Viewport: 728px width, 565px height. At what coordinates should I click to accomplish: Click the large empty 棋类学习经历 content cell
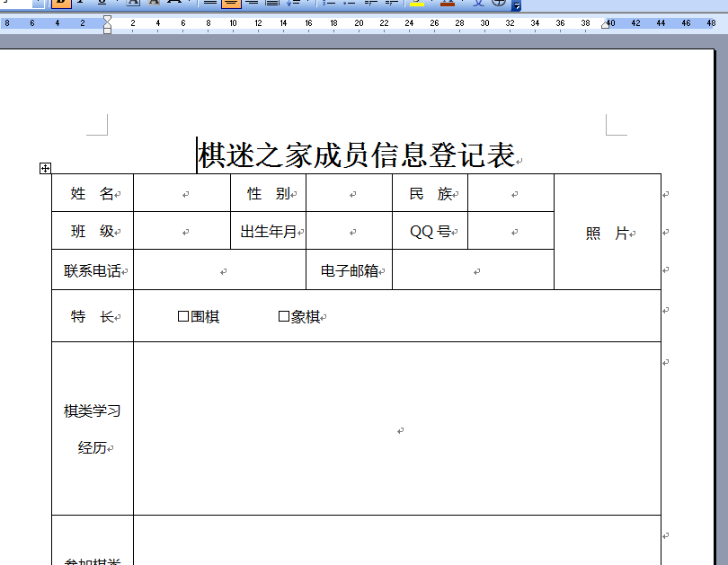(397, 428)
